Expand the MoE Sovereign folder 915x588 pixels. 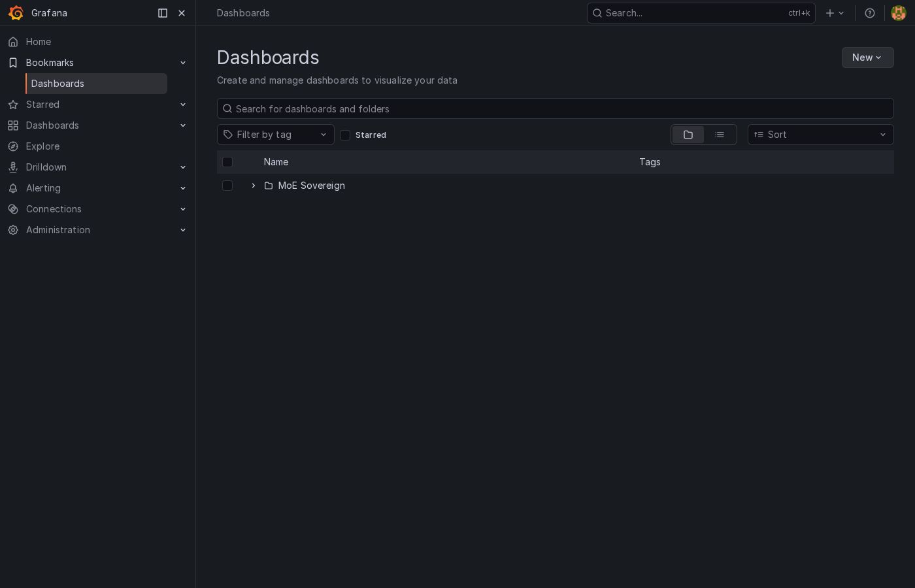[x=254, y=186]
